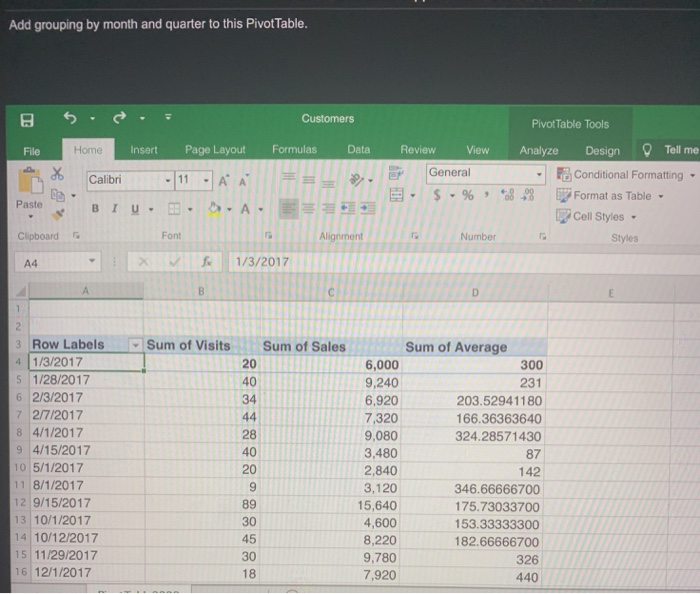Open the font size 11 dropdown

pos(206,181)
